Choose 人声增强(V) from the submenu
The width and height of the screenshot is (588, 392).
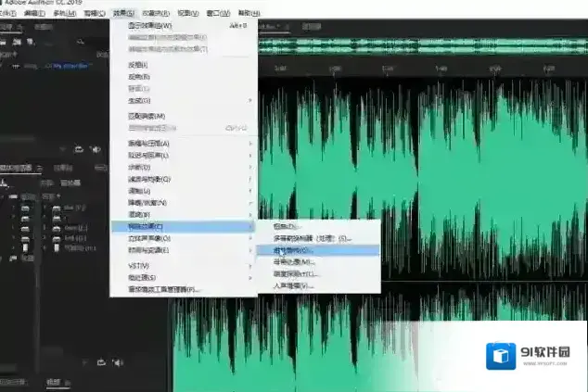point(293,285)
